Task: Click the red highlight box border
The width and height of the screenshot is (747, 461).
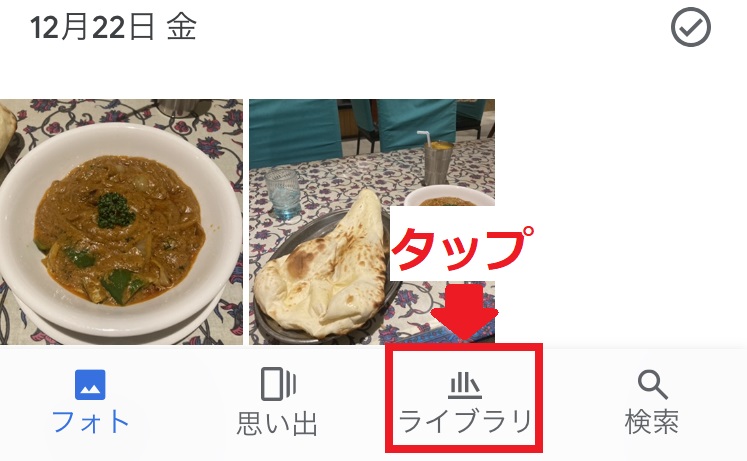Action: [x=464, y=397]
